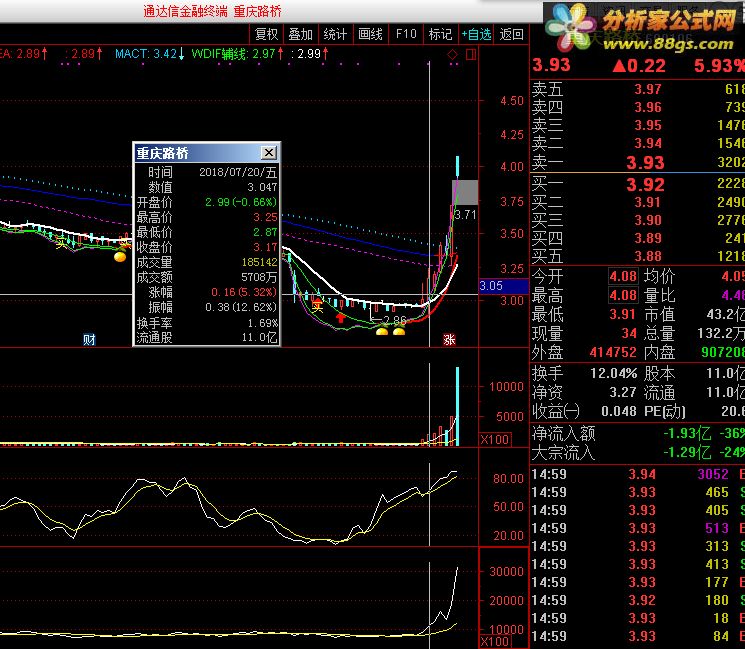Click the 标记 mark button
Viewport: 745px width, 649px height.
[x=440, y=34]
